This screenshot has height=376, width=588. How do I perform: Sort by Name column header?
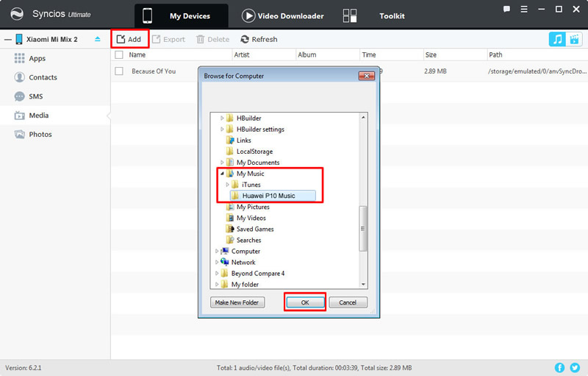pyautogui.click(x=137, y=54)
